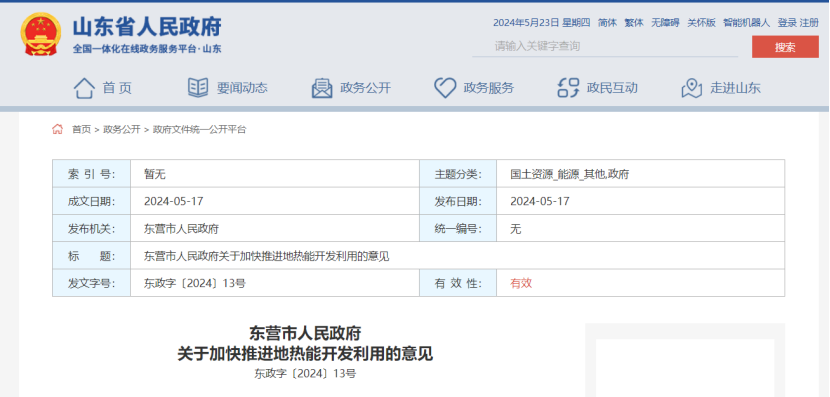Select 政民互动 in the navigation bar
Screen dimensions: 830x397
tap(612, 88)
